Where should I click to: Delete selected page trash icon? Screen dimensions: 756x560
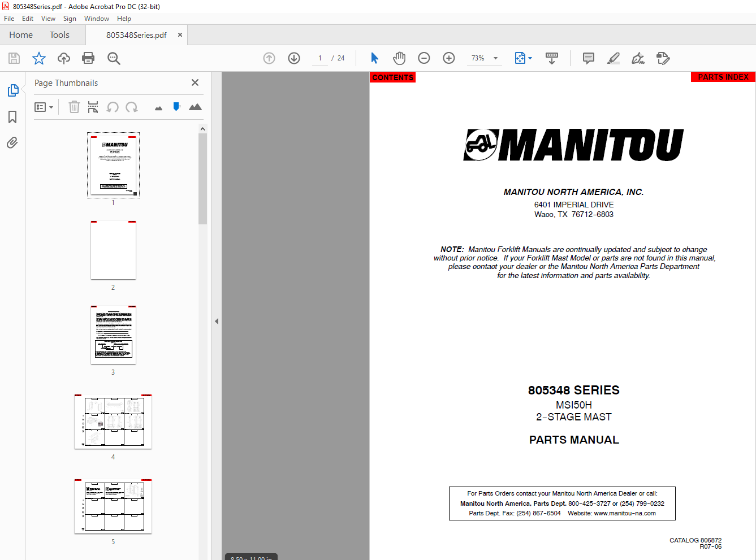[x=74, y=107]
